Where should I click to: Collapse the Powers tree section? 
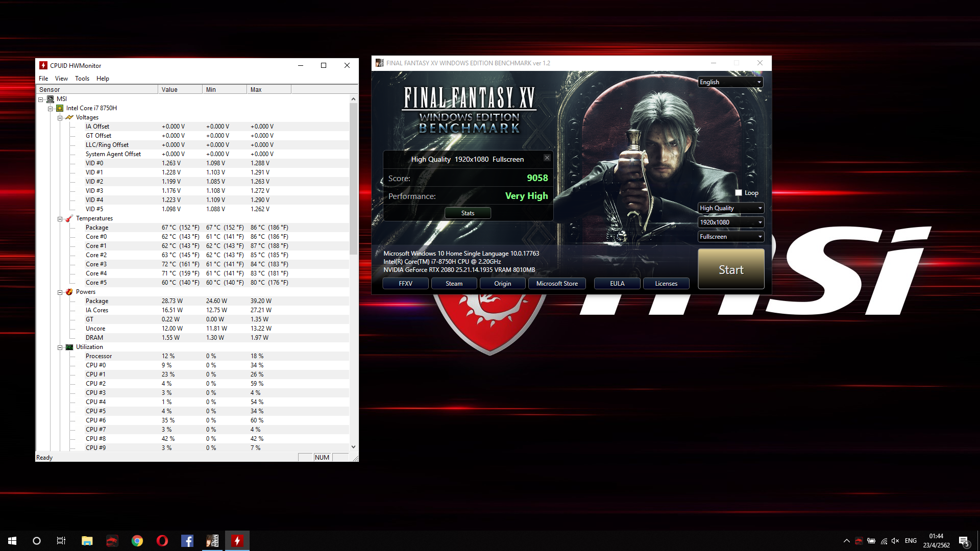pos(60,292)
